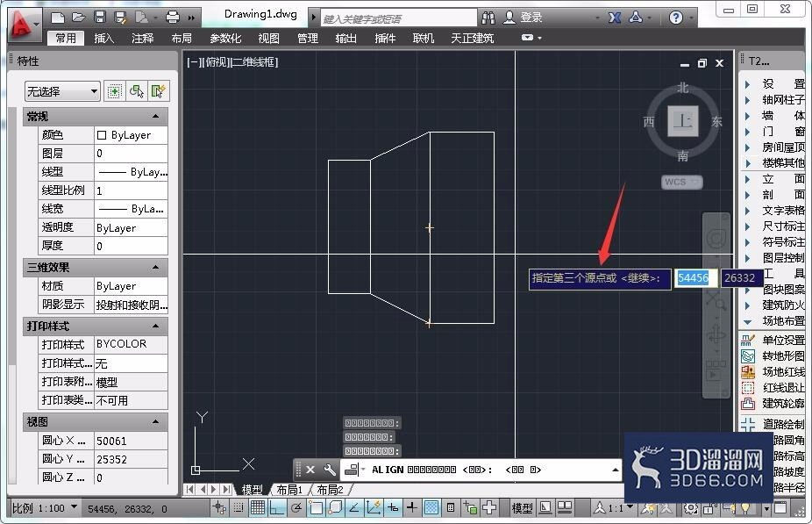Click the binoculars search icon

(x=488, y=18)
